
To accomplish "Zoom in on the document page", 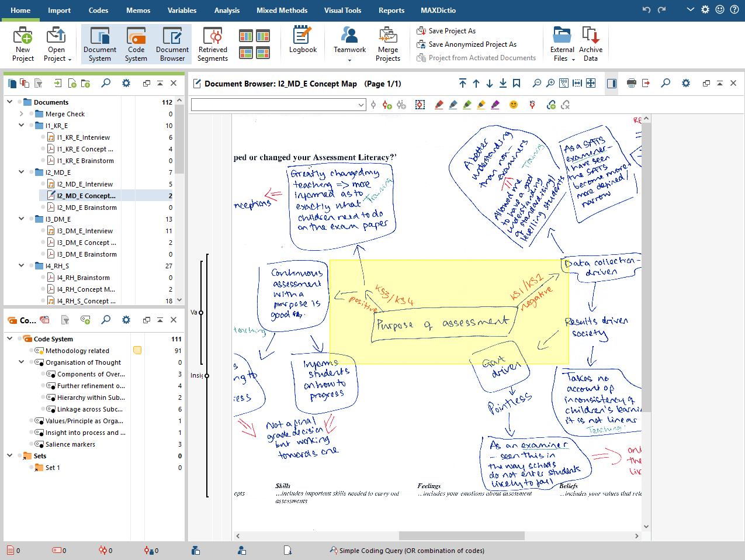I will pyautogui.click(x=550, y=84).
